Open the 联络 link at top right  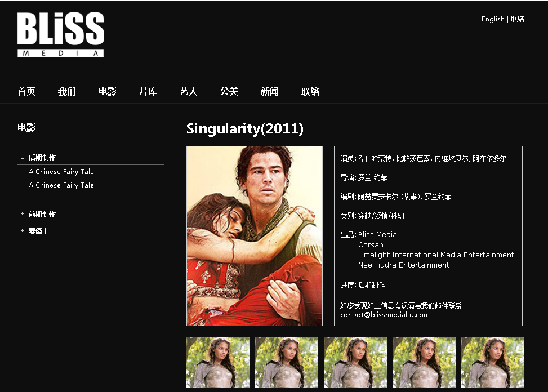518,19
